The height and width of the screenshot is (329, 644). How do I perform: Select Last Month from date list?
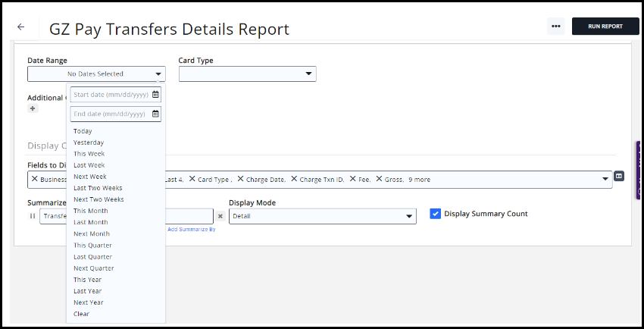tap(90, 222)
